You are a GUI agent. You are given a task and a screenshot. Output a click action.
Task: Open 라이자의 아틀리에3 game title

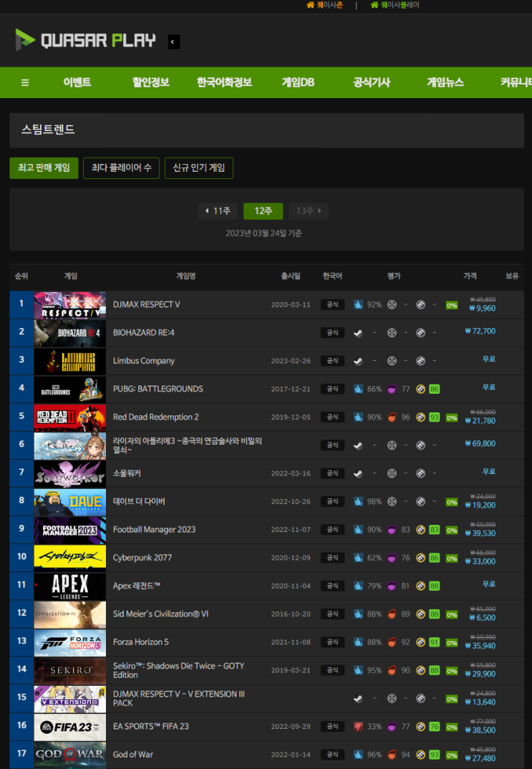click(188, 445)
